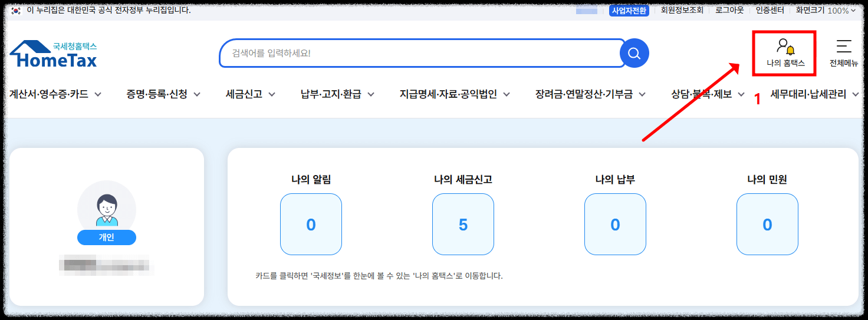Open 나의 세금신고 card showing 5

463,225
